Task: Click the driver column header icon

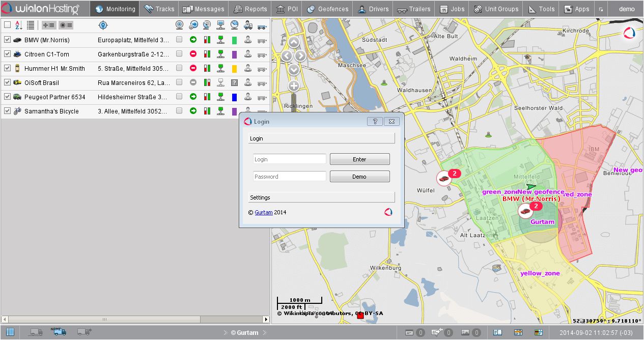Action: pos(248,25)
